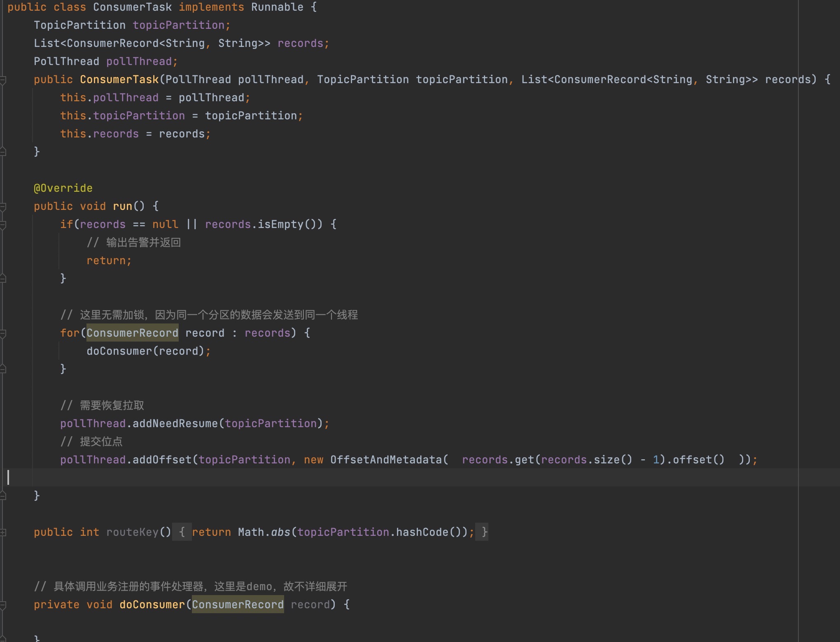Collapse the ConsumerTask constructor fold marker
This screenshot has width=840, height=642.
tap(3, 80)
